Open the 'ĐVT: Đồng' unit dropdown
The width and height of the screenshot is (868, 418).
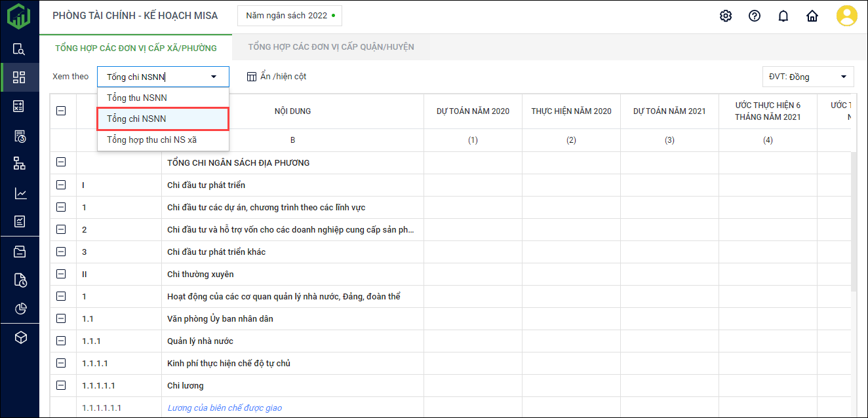pyautogui.click(x=808, y=77)
